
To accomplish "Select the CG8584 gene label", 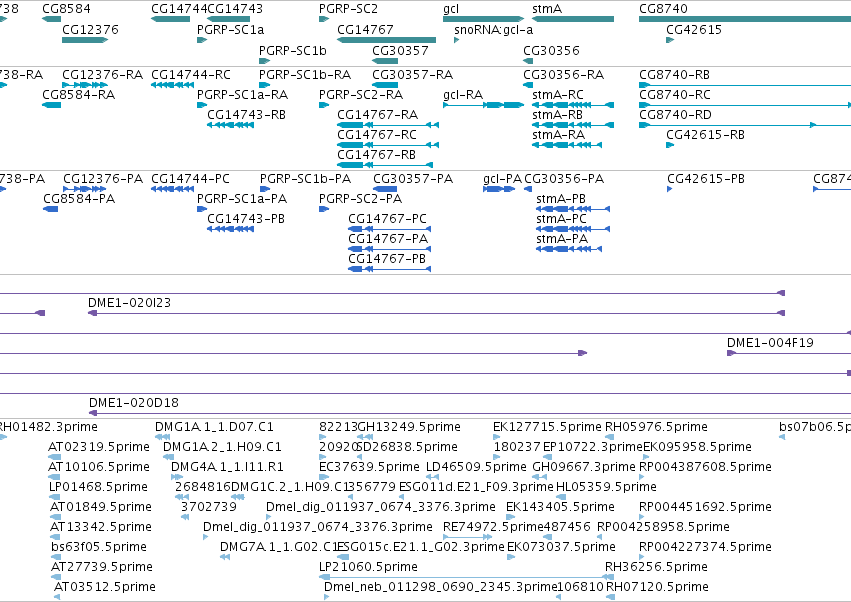I will [x=66, y=9].
